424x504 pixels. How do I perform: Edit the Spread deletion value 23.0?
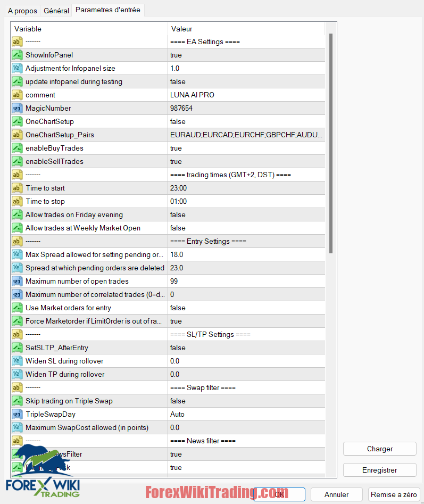(x=246, y=268)
